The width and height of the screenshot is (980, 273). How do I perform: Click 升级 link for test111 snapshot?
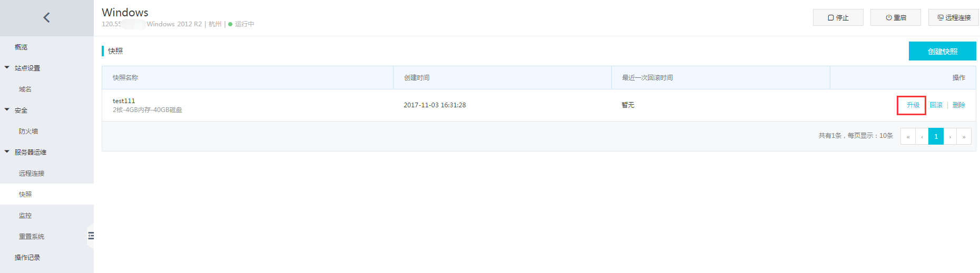pyautogui.click(x=913, y=105)
